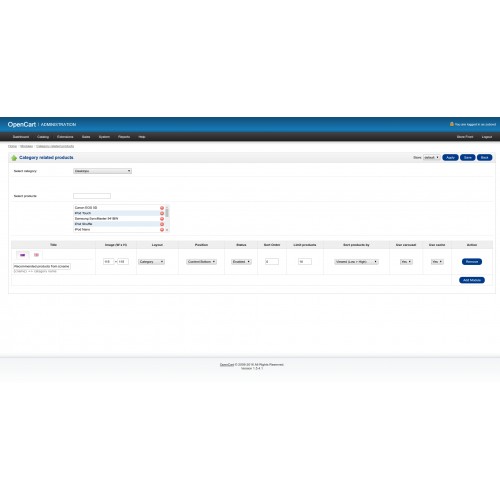
Task: Open the Catalog menu
Action: pos(43,137)
